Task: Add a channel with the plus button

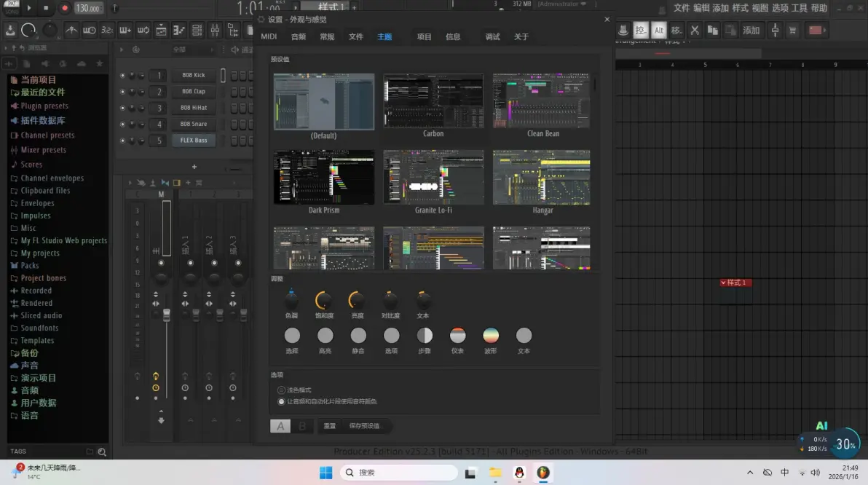Action: (194, 167)
